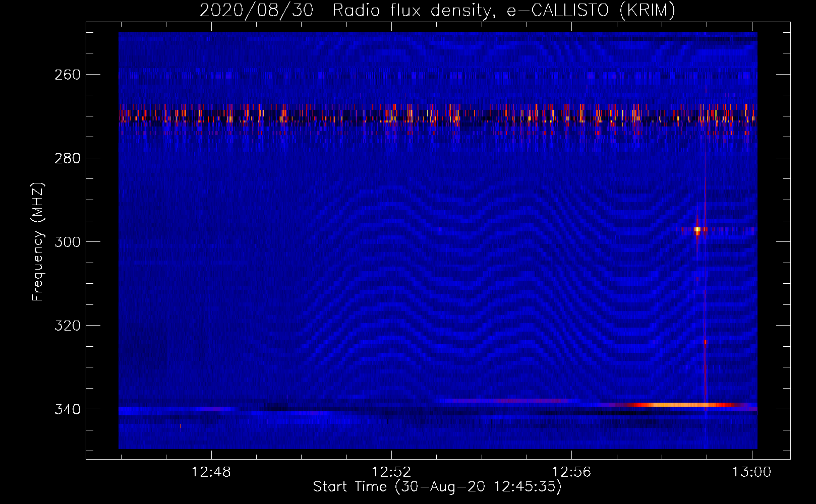Click the date 2020/08/30 in the title

point(257,10)
